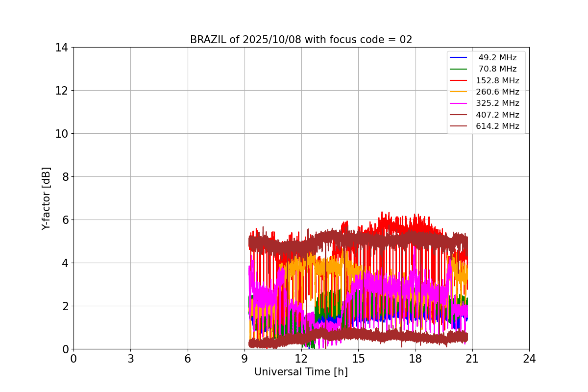Screen dimensions: 588x392
Task: Pick the green line swatch beside 70.8 MHz
Action: point(459,69)
